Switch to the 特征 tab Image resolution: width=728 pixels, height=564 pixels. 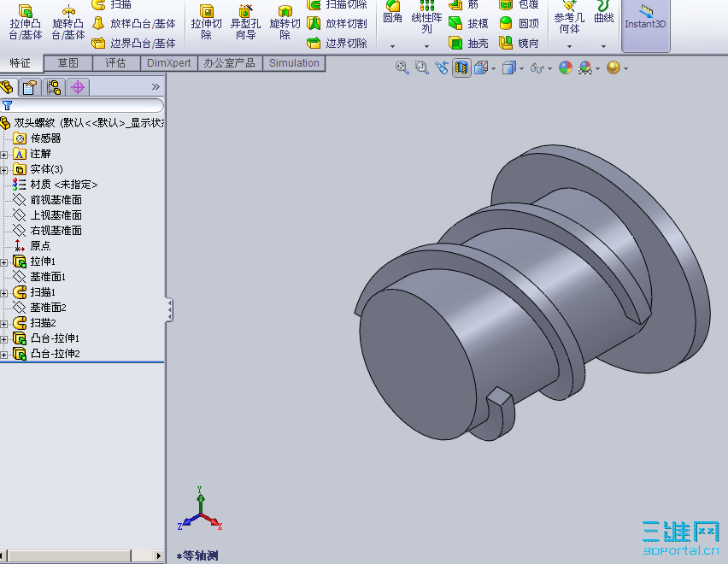point(21,63)
